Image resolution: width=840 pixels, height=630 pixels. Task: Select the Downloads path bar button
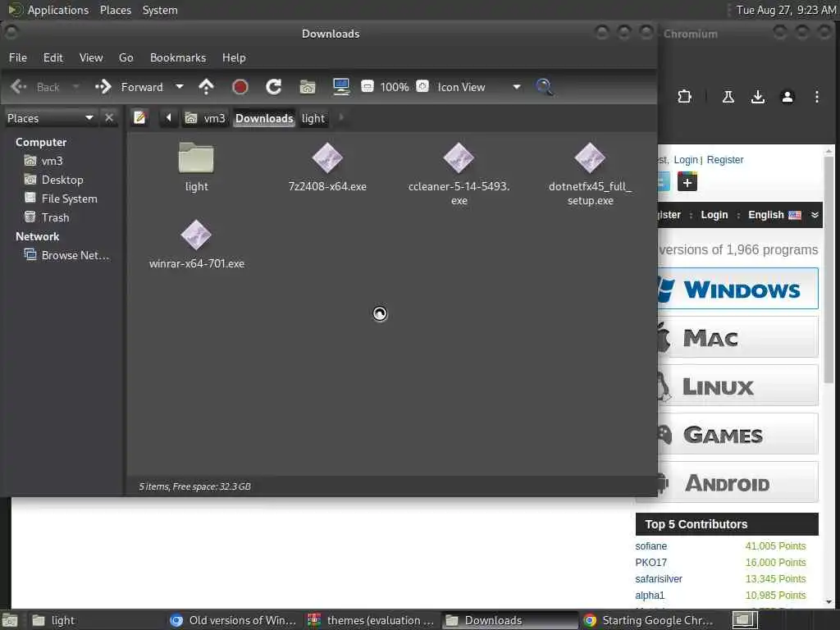pyautogui.click(x=264, y=118)
